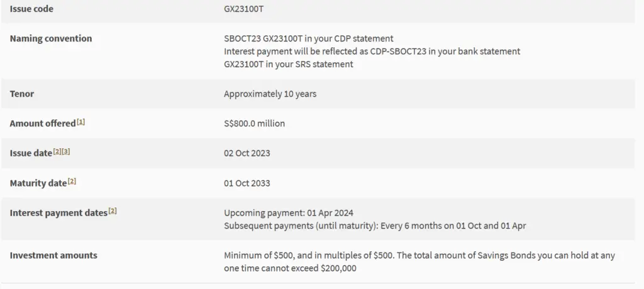The image size is (644, 289).
Task: Open footnote 3 beside Issue date
Action: (x=65, y=151)
